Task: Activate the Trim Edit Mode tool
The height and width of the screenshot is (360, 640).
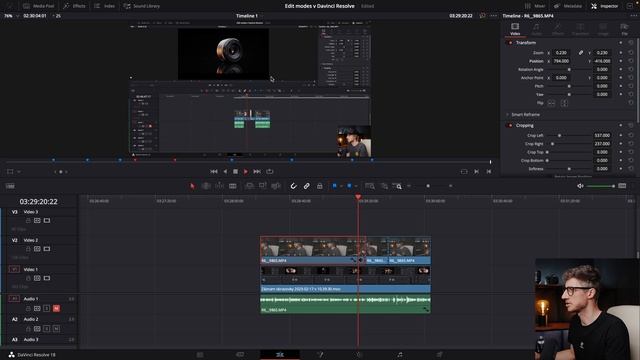Action: click(x=206, y=186)
